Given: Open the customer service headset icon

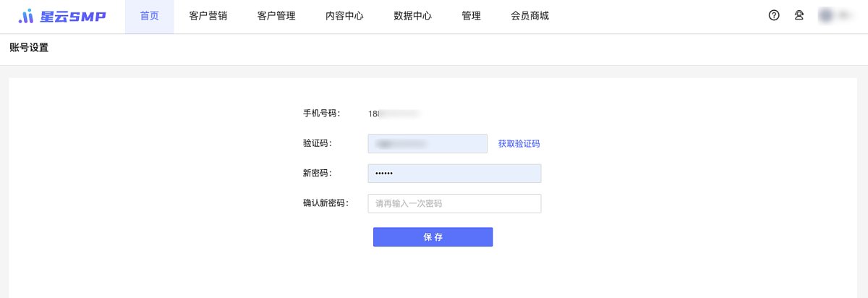Looking at the screenshot, I should click(799, 15).
